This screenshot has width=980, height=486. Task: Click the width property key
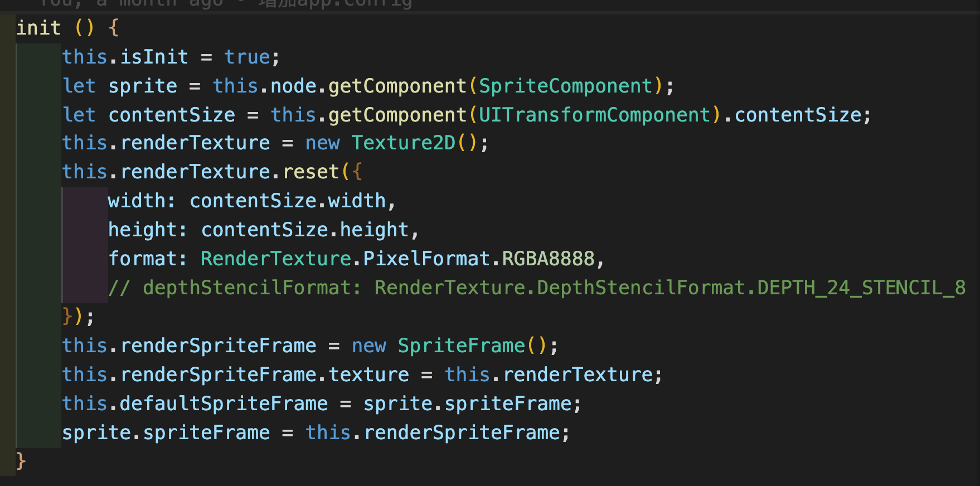pyautogui.click(x=137, y=201)
